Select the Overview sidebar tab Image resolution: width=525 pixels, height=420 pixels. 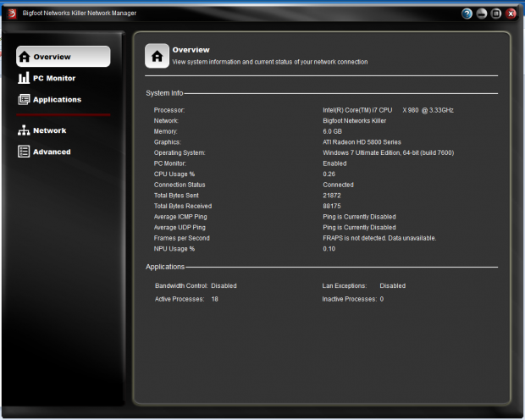point(63,57)
